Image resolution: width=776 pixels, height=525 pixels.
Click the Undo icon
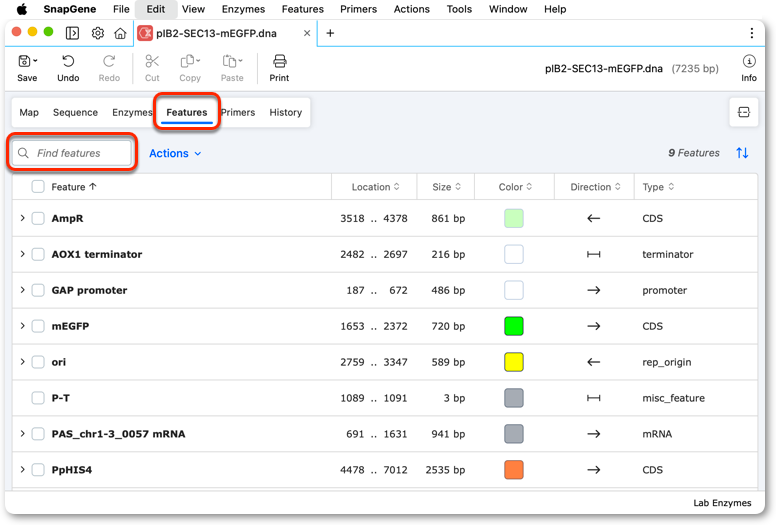(68, 61)
